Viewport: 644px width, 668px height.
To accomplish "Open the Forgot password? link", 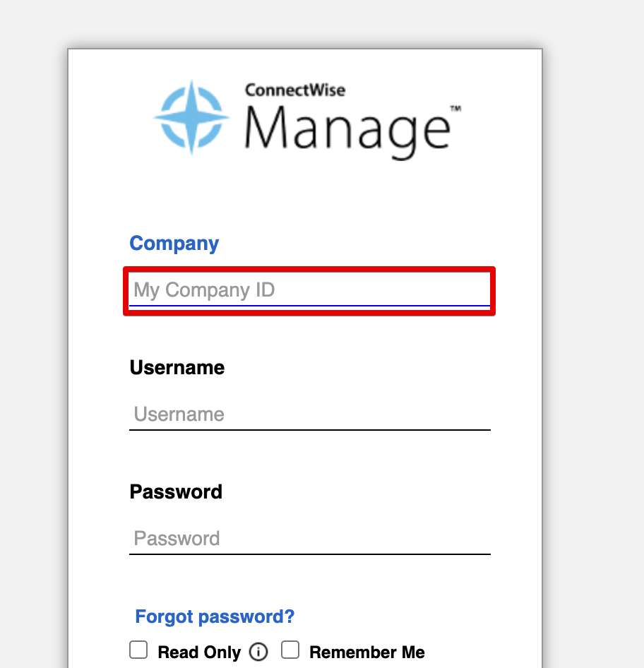I will pyautogui.click(x=215, y=616).
